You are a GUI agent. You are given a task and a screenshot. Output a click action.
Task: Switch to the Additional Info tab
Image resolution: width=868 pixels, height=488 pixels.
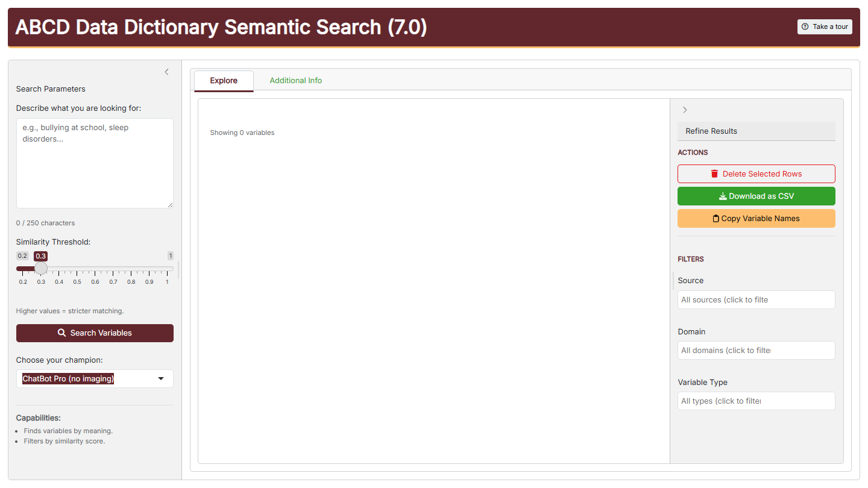[295, 81]
